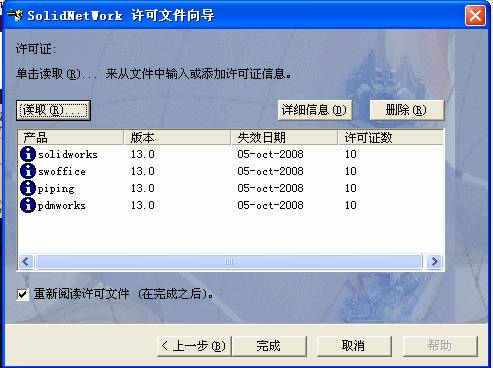
Task: Click 完成 to finish wizard
Action: click(x=269, y=346)
